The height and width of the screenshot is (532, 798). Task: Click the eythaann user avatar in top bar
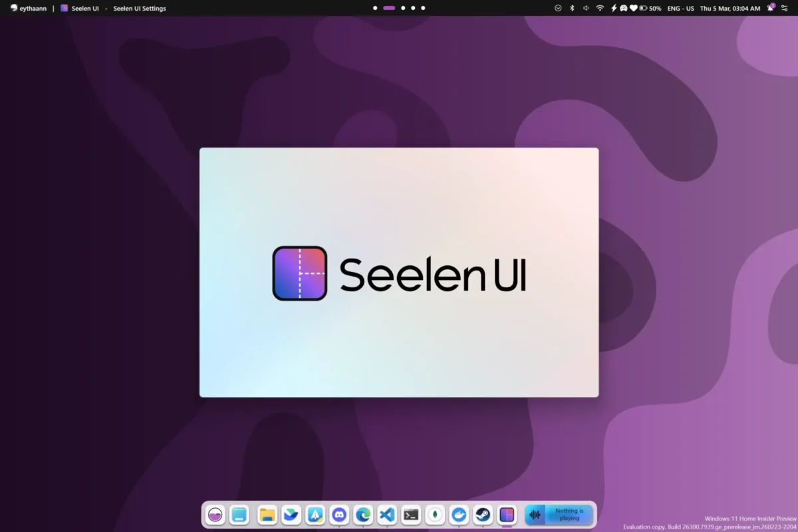pyautogui.click(x=14, y=8)
